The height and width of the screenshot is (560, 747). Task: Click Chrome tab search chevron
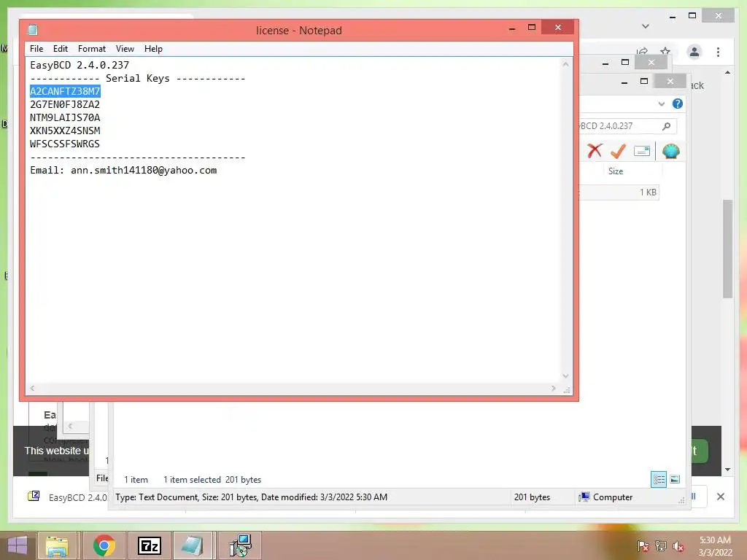[646, 26]
